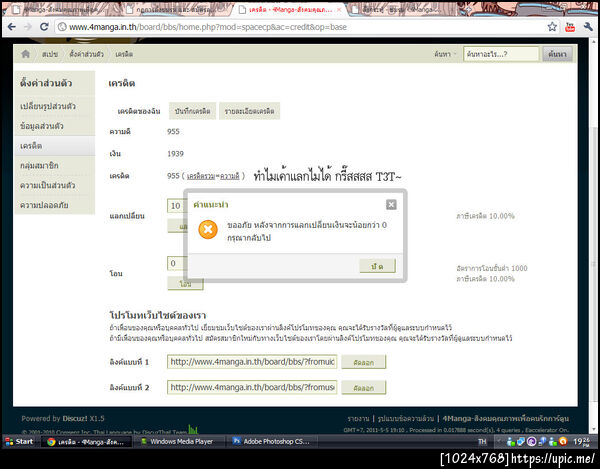Screen dimensions: 600x469
Task: Switch to the fourth browser tab
Action: pyautogui.click(x=398, y=10)
